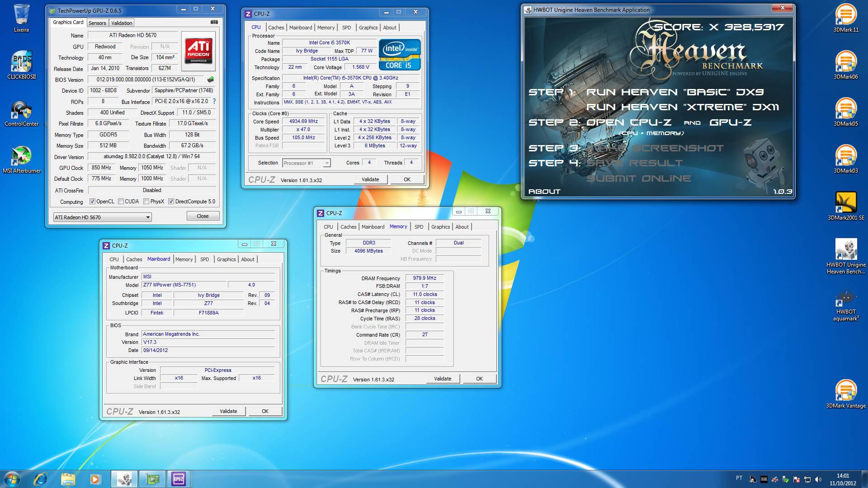
Task: Click GPU-Z link in Heaven step 2
Action: (x=730, y=122)
